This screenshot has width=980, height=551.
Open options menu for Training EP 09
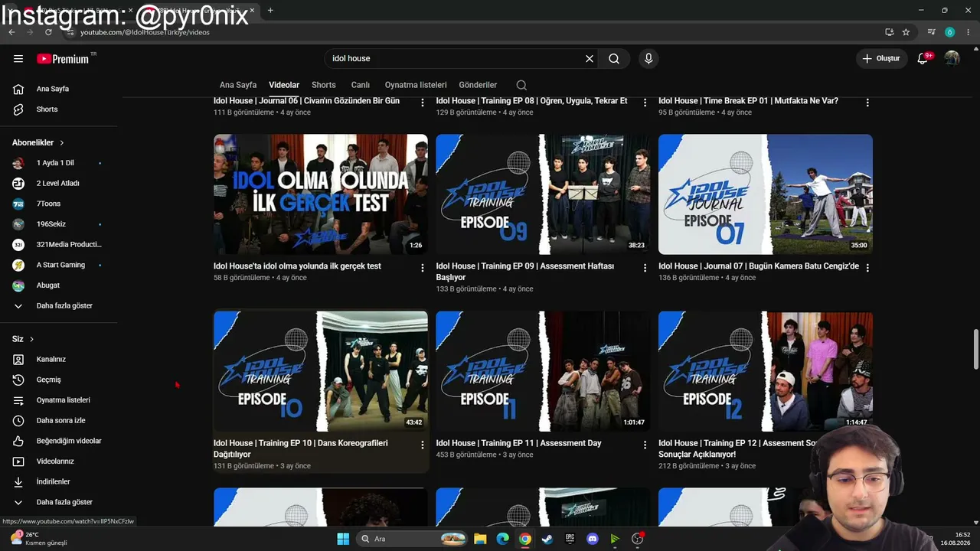coord(645,268)
